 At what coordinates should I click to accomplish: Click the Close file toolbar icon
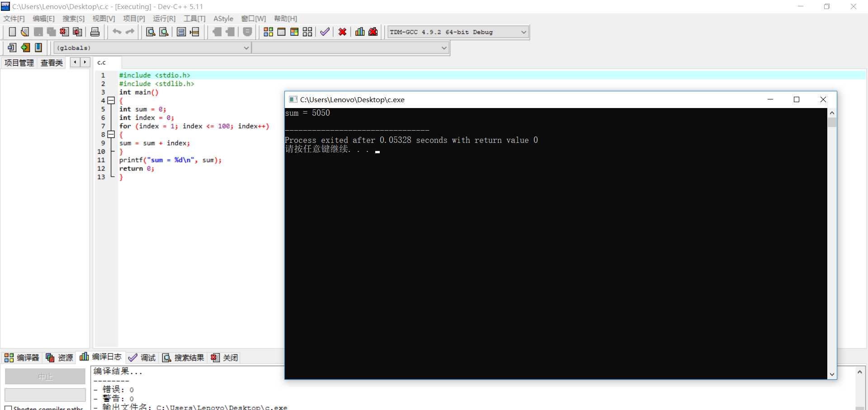[x=65, y=32]
